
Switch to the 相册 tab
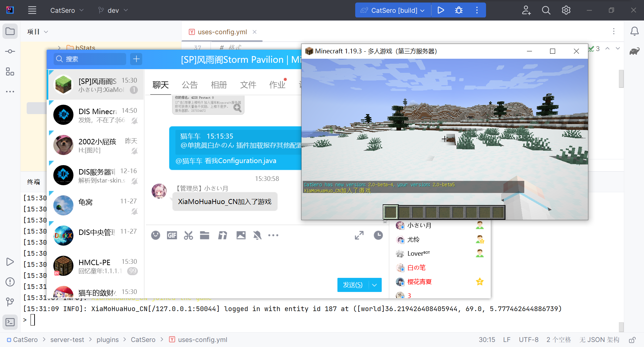219,85
